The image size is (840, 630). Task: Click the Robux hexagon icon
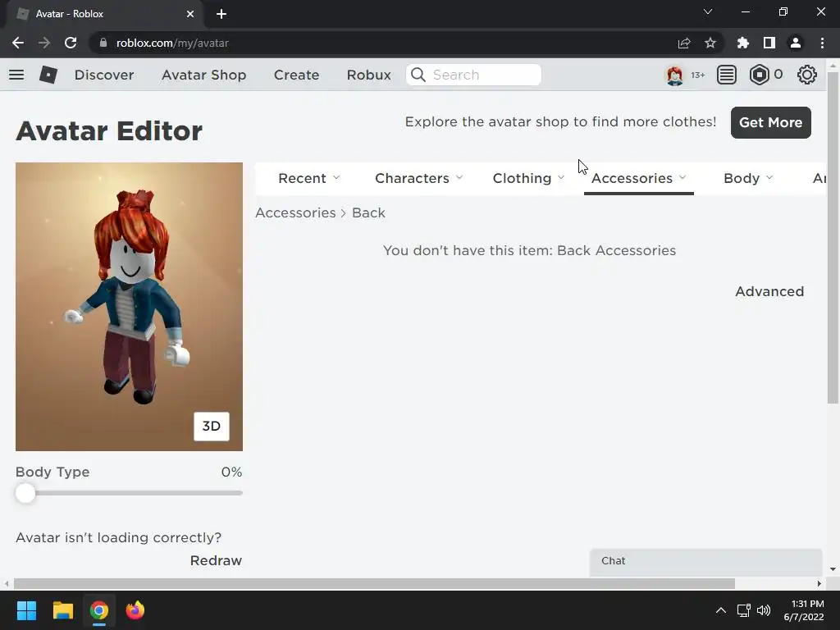[759, 75]
